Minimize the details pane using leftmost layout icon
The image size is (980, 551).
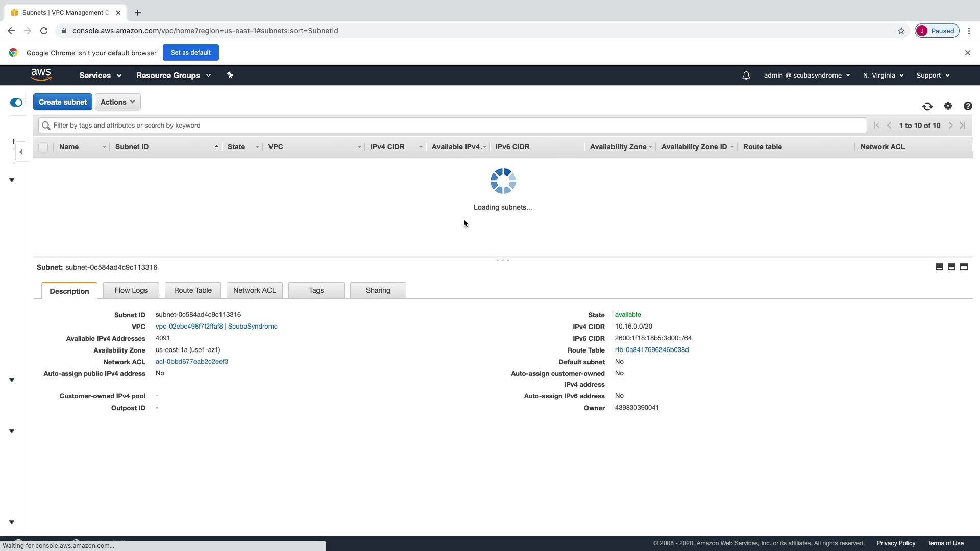pyautogui.click(x=939, y=267)
